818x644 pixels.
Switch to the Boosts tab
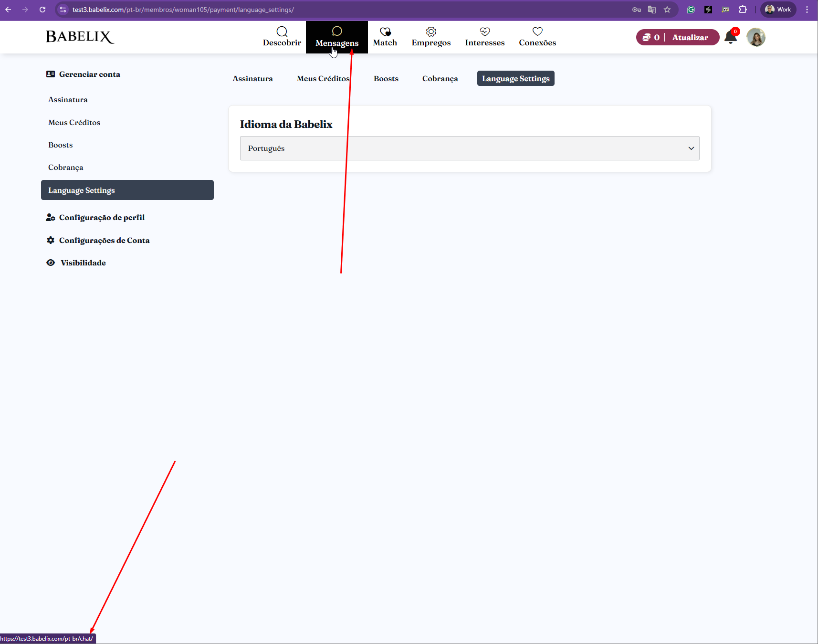pyautogui.click(x=386, y=78)
